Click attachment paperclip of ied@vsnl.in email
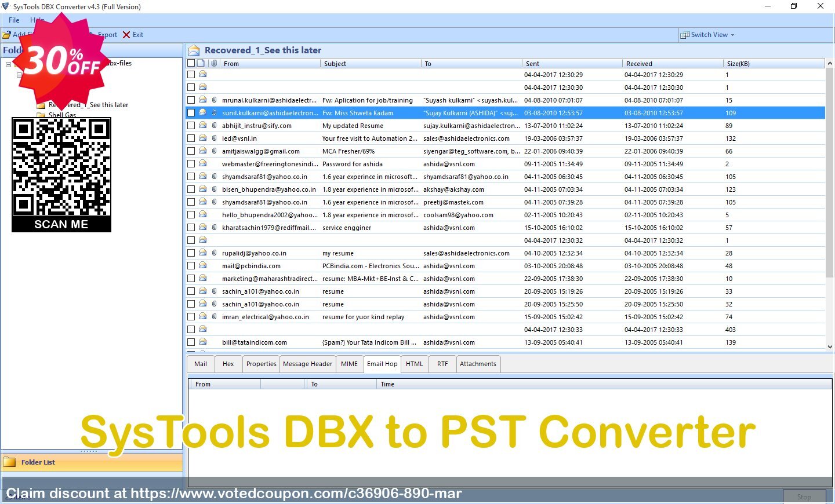The width and height of the screenshot is (835, 504). (x=214, y=138)
